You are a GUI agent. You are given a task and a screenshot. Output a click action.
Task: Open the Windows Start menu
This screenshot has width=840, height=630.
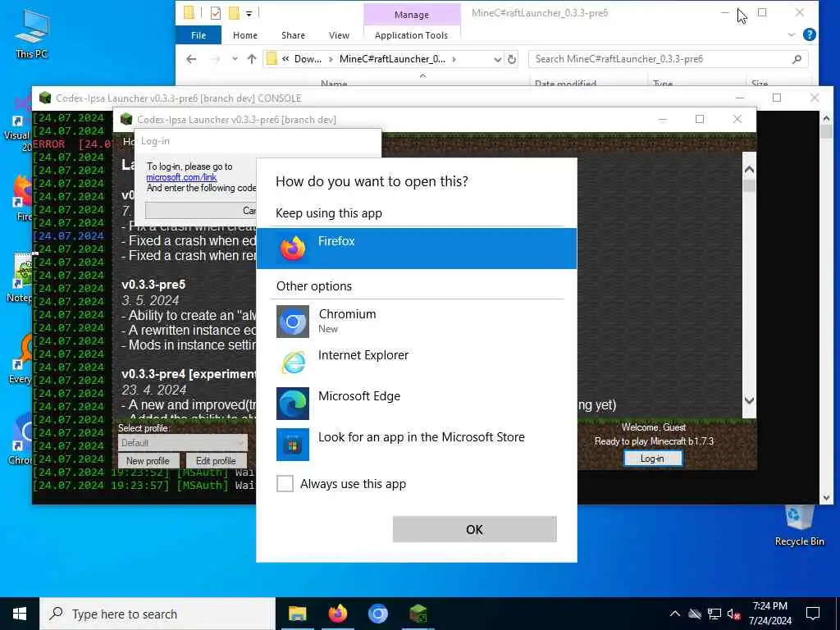[20, 614]
